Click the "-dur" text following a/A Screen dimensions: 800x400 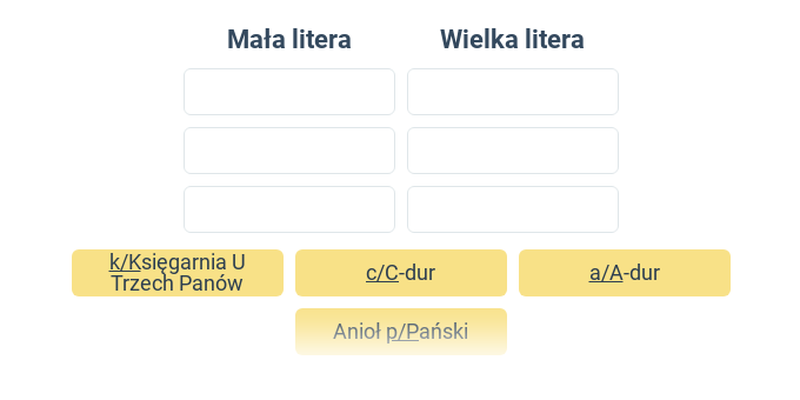(641, 273)
